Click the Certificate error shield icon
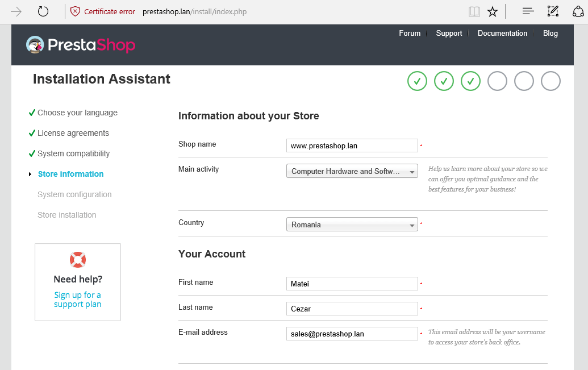The width and height of the screenshot is (588, 370). pos(75,11)
